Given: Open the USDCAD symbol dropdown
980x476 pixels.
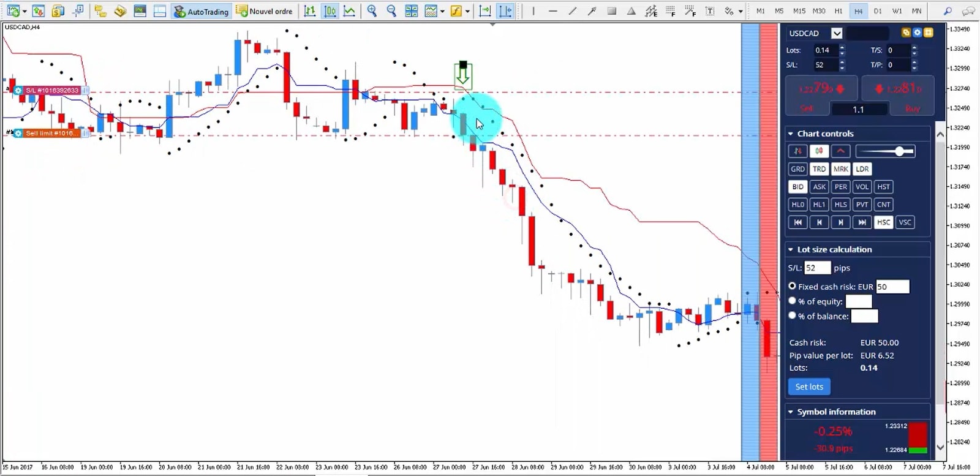Looking at the screenshot, I should [x=837, y=33].
